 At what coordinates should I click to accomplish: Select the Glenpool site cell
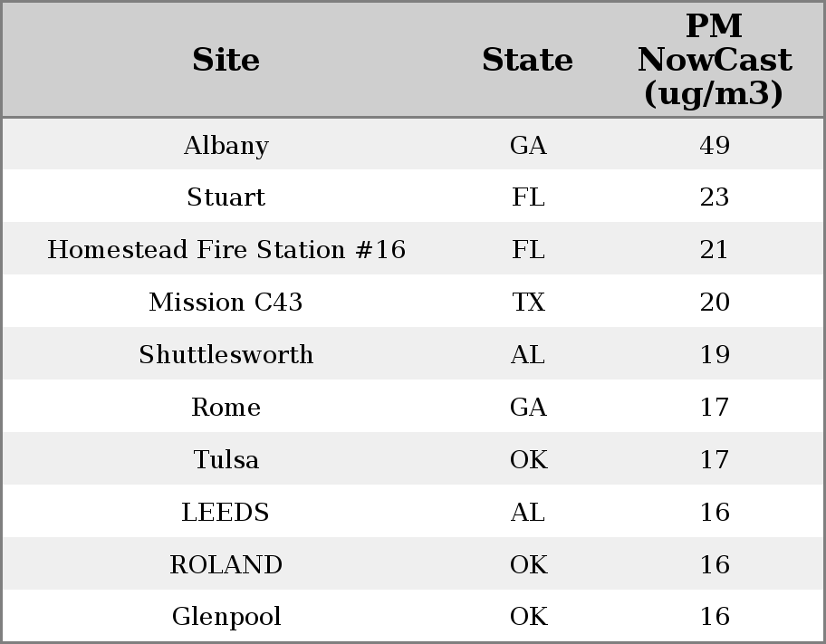coord(226,617)
